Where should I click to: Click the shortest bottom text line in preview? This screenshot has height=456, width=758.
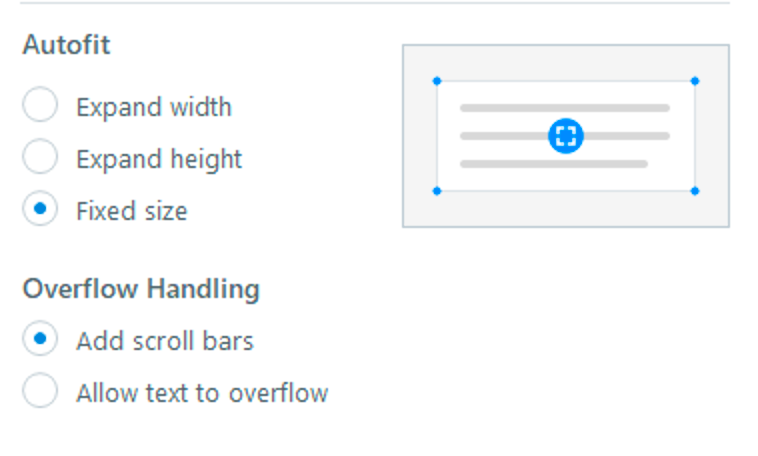tap(553, 163)
